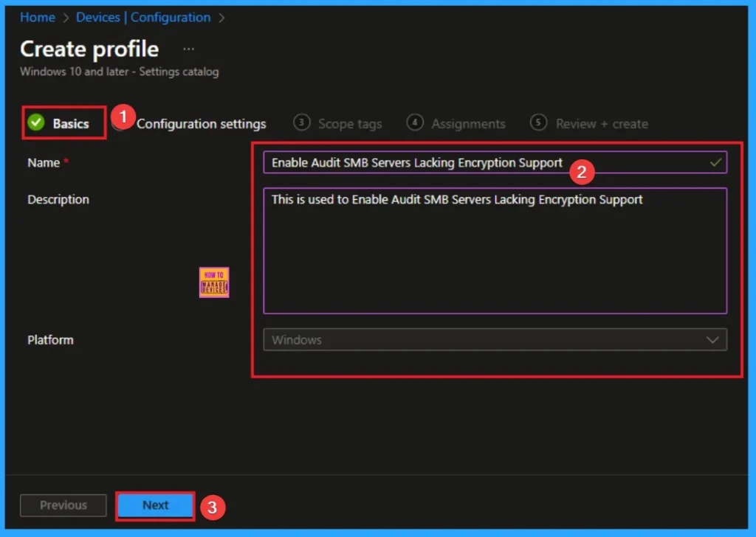Click the How To Manage Devices logo

(x=214, y=283)
